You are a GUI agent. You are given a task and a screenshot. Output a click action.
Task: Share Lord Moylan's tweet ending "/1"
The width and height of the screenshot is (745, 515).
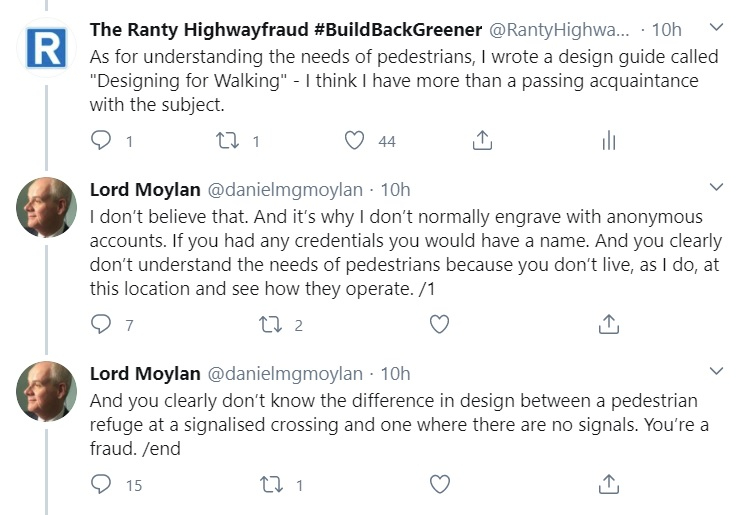click(608, 324)
